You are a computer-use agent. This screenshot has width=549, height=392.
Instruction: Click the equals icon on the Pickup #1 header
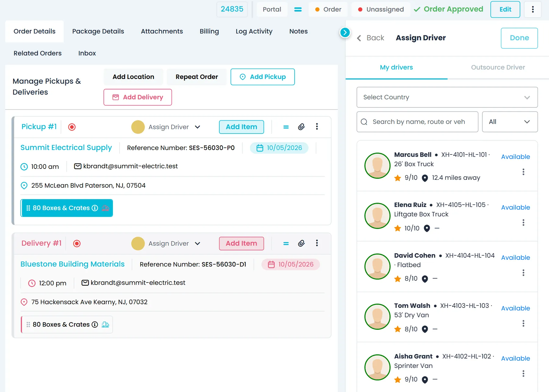coord(286,127)
